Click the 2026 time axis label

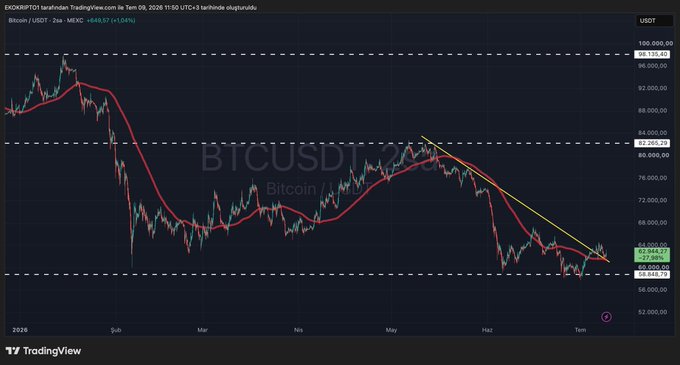click(20, 330)
